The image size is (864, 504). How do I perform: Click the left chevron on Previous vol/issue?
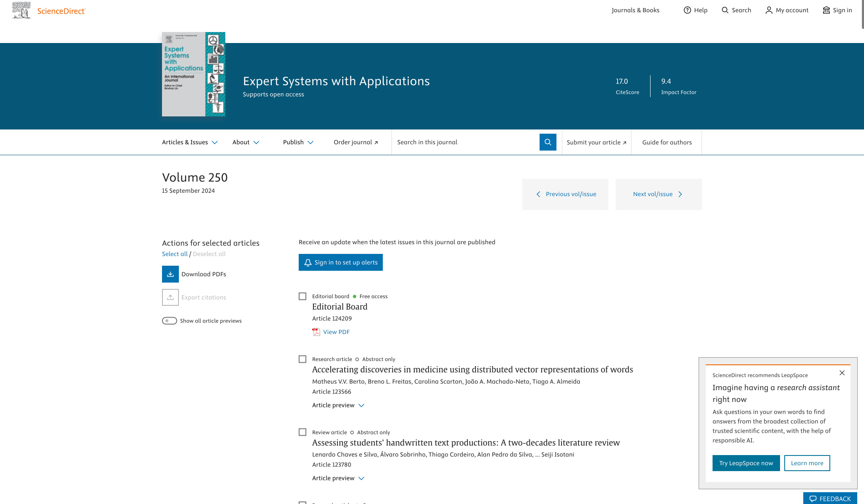tap(538, 194)
